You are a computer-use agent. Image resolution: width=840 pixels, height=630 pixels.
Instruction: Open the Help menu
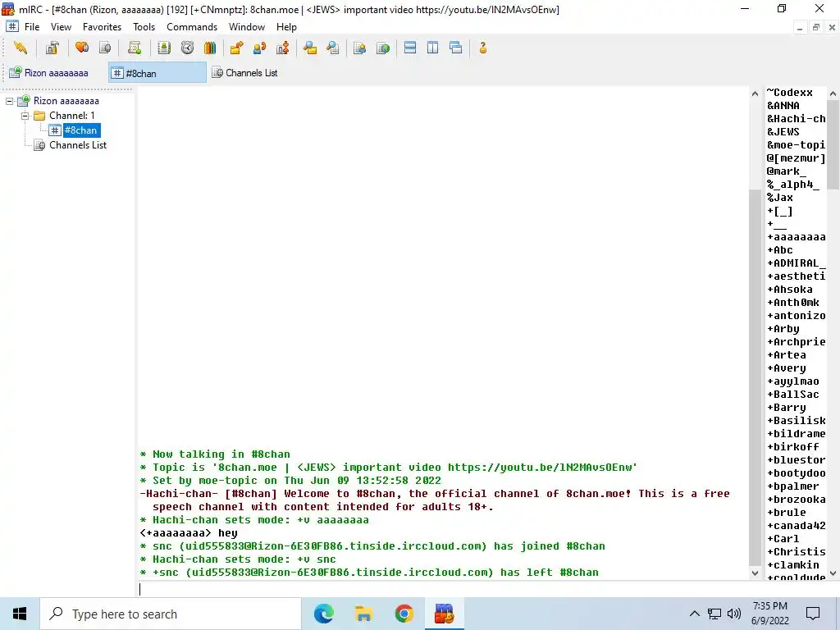click(x=286, y=27)
